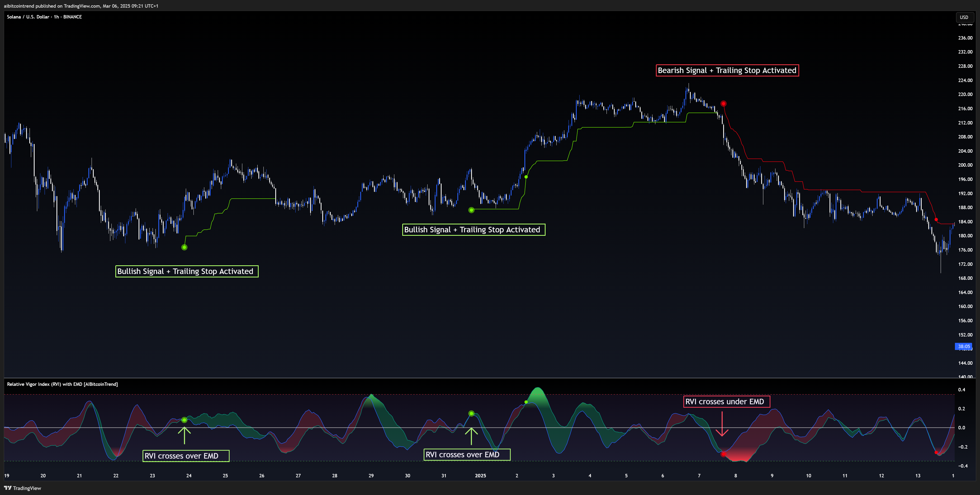
Task: Click the large red dot below Bearish Signal label
Action: (x=723, y=104)
